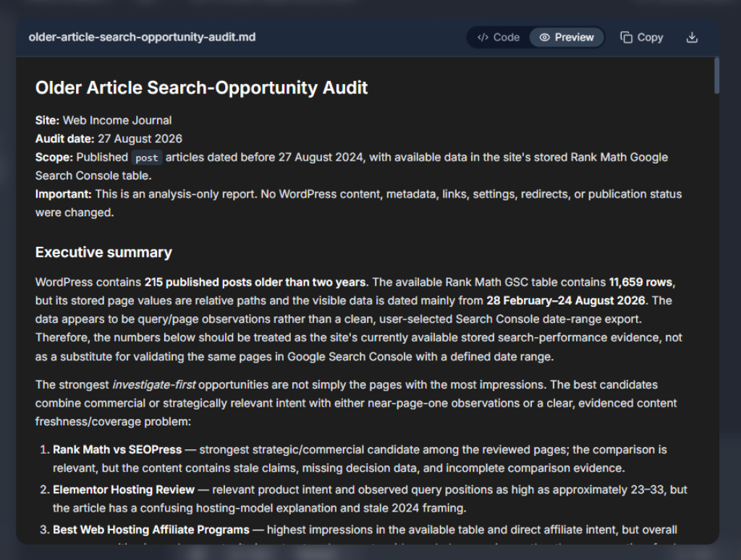The image size is (741, 560).
Task: Click the inline code word post
Action: [146, 158]
